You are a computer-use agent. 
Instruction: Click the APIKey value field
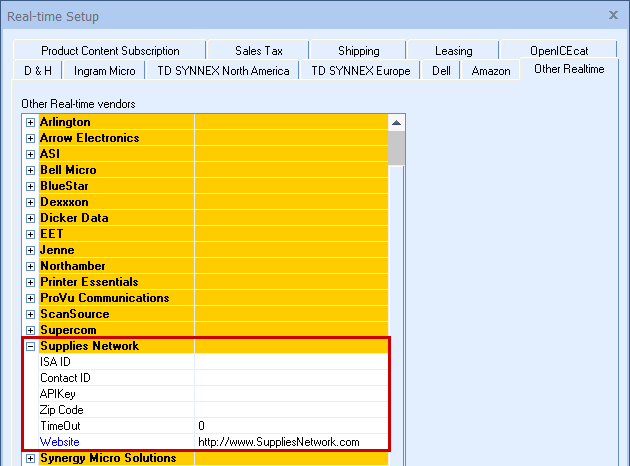[x=290, y=394]
